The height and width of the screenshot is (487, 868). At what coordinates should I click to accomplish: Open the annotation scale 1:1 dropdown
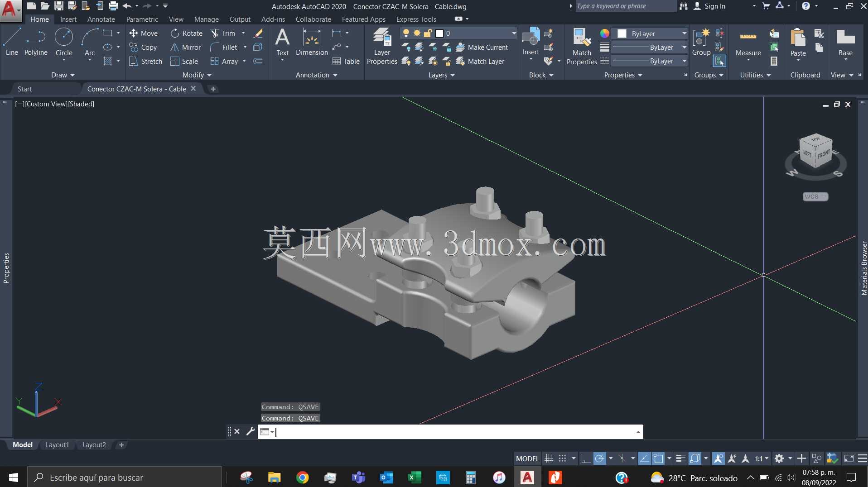click(762, 458)
